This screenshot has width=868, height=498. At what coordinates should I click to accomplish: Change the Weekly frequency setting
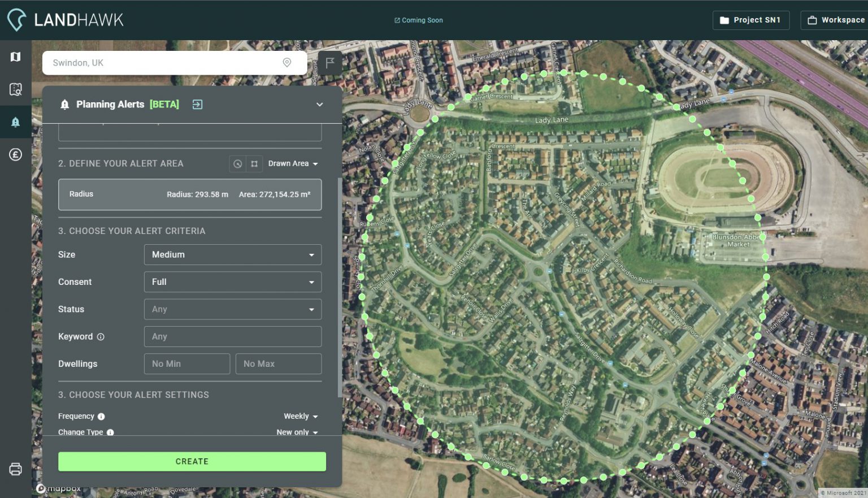pyautogui.click(x=300, y=416)
